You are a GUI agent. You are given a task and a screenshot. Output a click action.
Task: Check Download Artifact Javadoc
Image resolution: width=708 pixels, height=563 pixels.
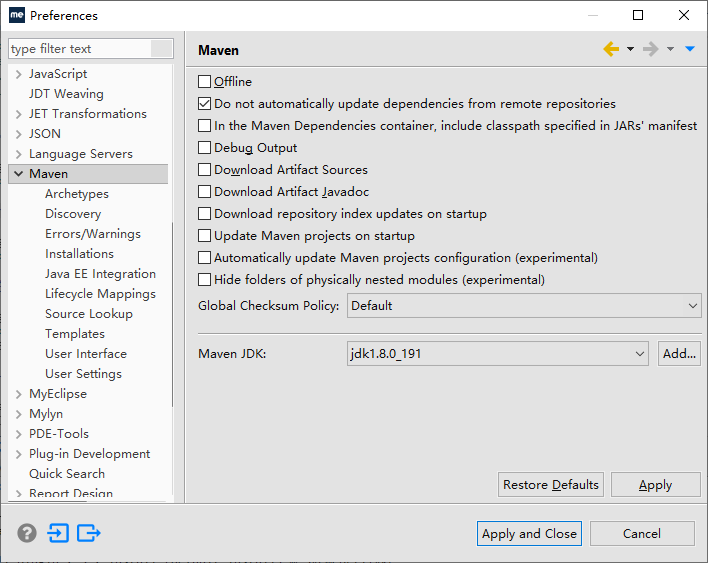pos(205,192)
